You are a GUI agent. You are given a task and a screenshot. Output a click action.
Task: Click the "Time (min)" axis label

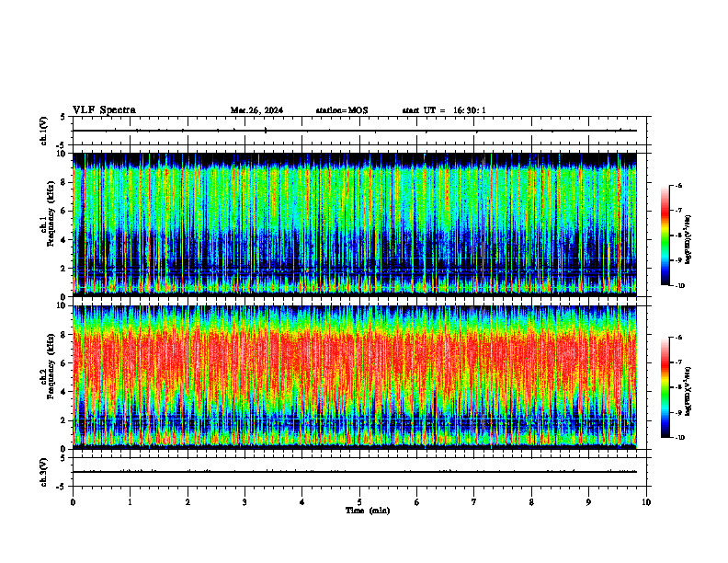pos(368,511)
